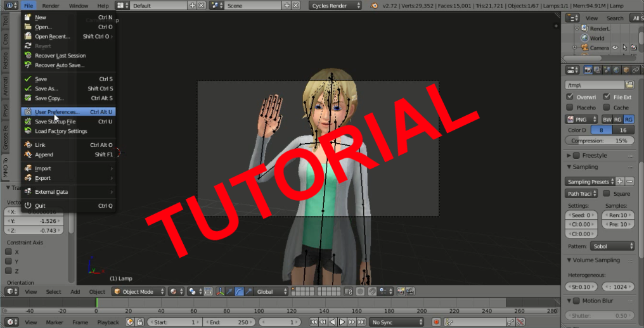The image size is (644, 328).
Task: Click the Append menu entry
Action: point(68,155)
